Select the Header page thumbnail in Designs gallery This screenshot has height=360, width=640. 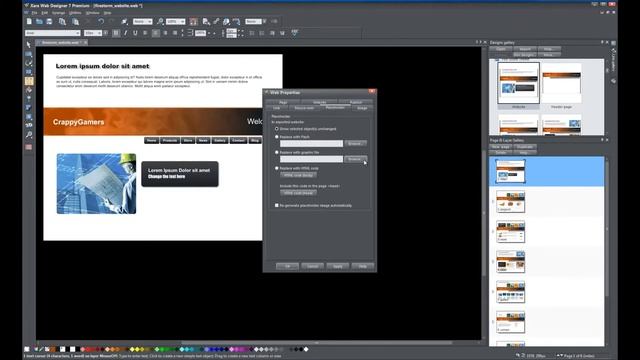coord(561,83)
